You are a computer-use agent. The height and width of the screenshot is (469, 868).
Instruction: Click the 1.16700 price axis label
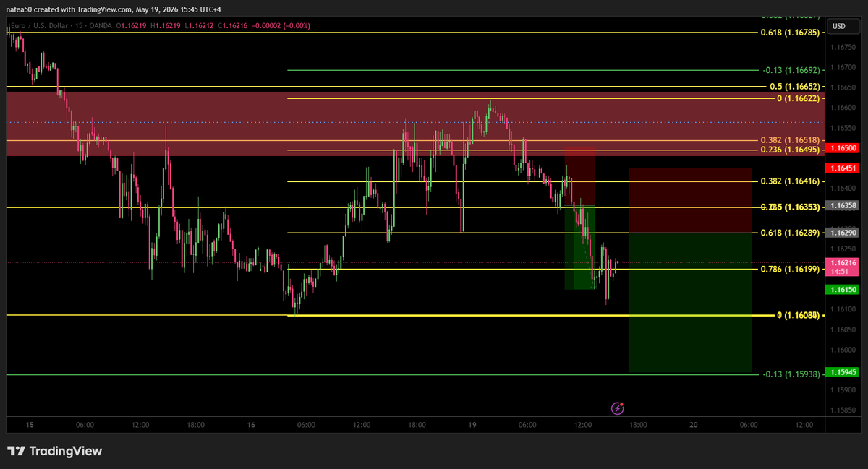coord(842,67)
